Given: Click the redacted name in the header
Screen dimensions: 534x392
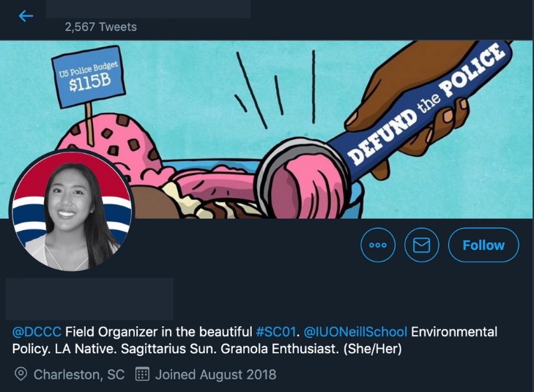Looking at the screenshot, I should coord(148,9).
